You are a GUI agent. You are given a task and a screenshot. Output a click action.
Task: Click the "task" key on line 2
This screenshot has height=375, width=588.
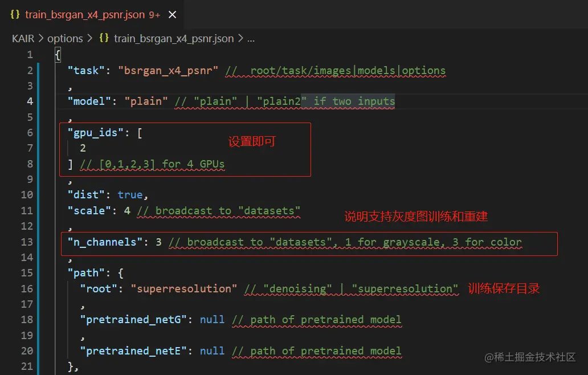(x=86, y=71)
